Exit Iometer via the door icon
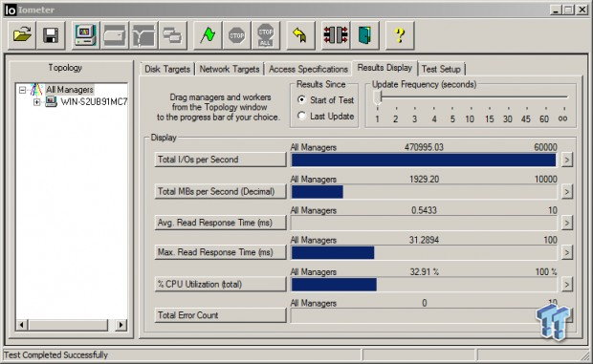 pyautogui.click(x=365, y=35)
